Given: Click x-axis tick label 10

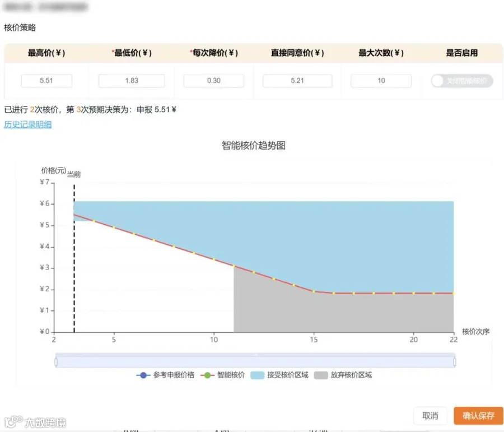Looking at the screenshot, I should [x=214, y=340].
